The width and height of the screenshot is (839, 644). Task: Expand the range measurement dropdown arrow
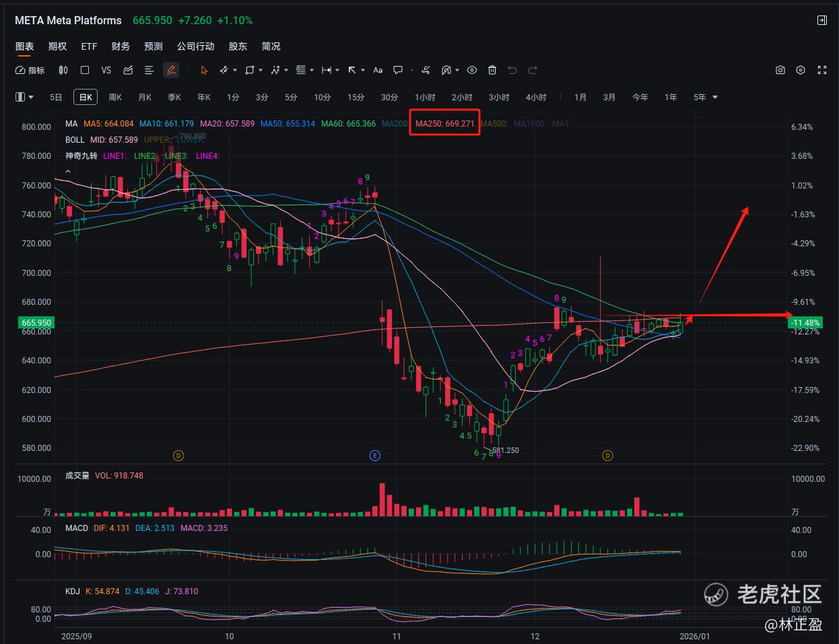click(x=337, y=70)
